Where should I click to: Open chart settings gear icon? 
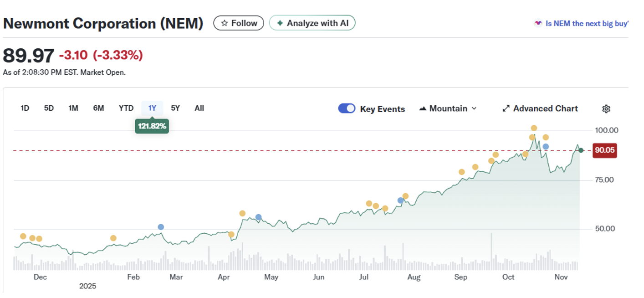[x=606, y=109]
